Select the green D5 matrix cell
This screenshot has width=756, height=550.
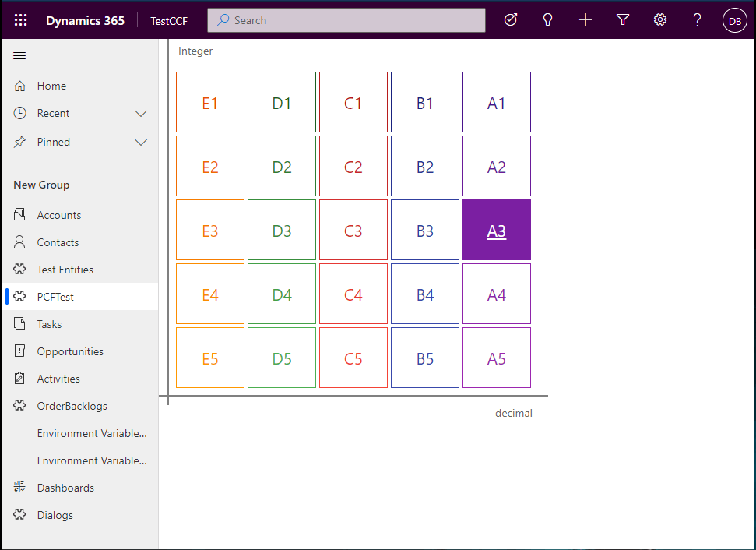[282, 358]
